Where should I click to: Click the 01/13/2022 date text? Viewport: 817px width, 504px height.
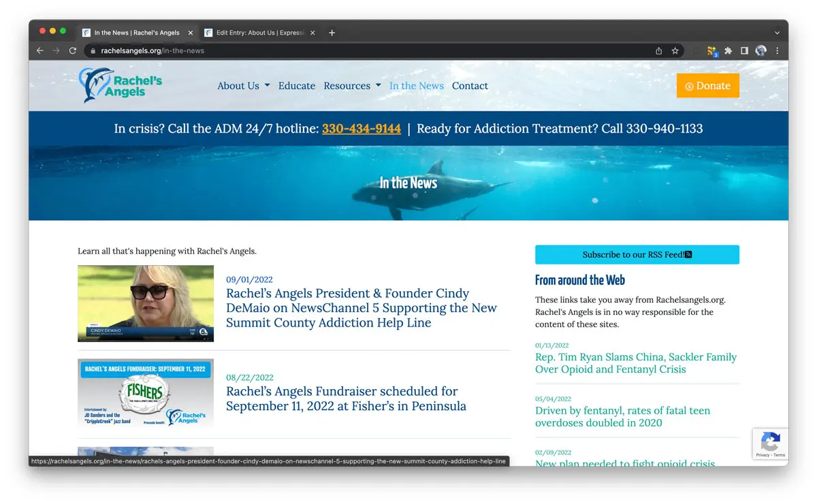pos(552,346)
